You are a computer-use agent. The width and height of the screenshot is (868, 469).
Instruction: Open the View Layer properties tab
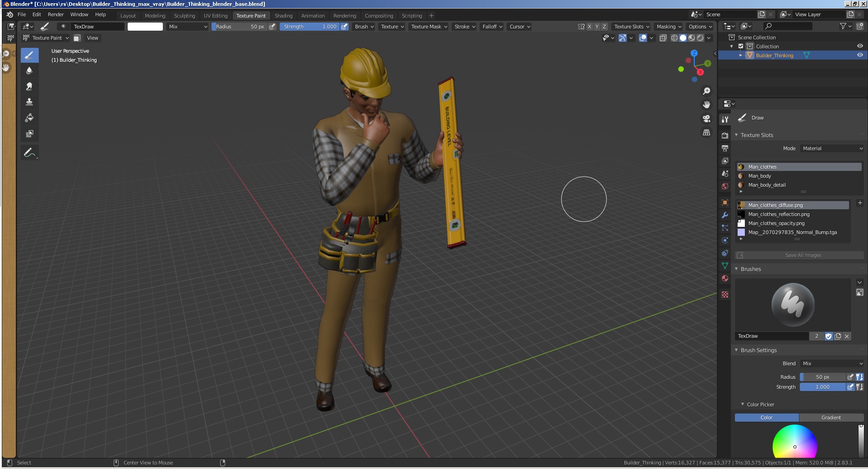[x=725, y=161]
